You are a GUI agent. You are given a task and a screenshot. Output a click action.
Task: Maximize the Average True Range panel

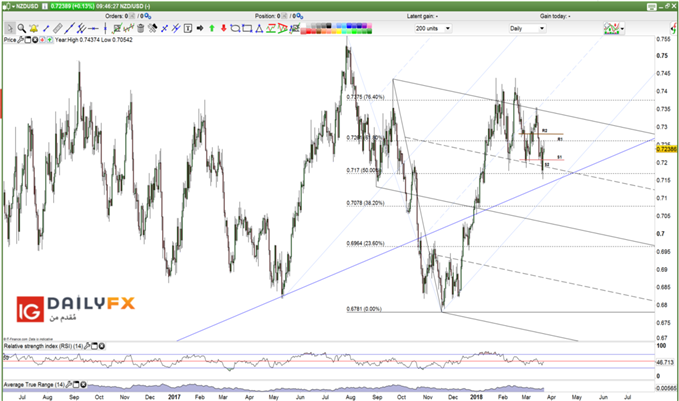coord(76,385)
